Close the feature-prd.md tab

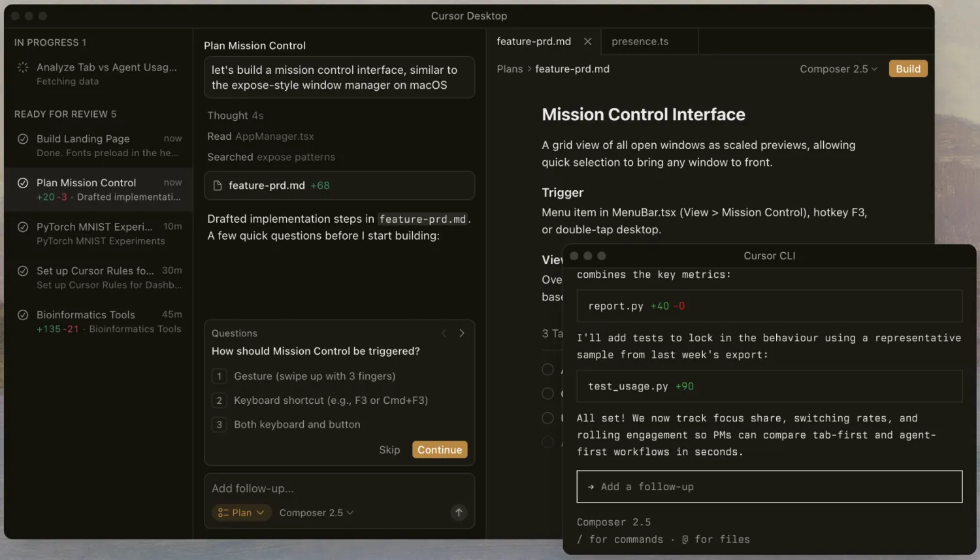(x=588, y=41)
